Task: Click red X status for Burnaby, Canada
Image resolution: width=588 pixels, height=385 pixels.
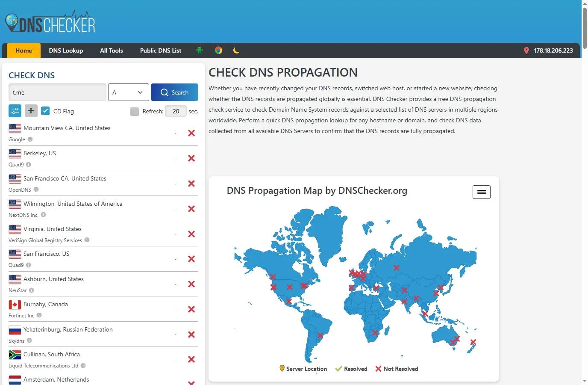Action: (x=191, y=309)
